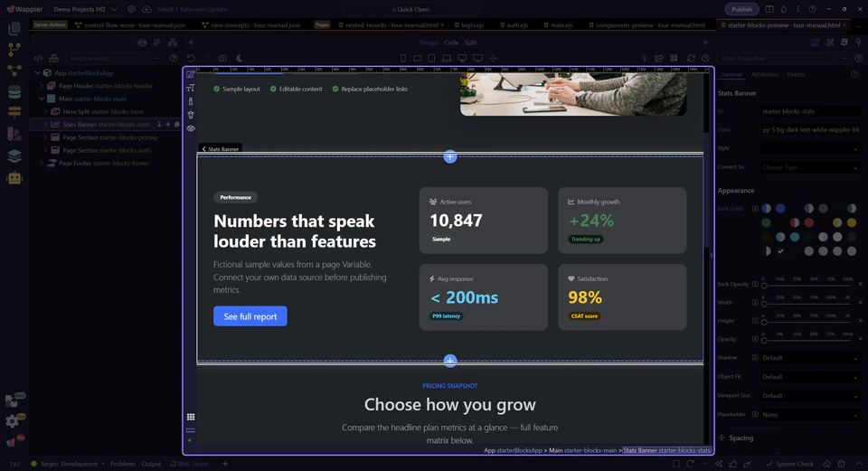868x471 pixels.
Task: Click the See full report button
Action: [x=250, y=316]
